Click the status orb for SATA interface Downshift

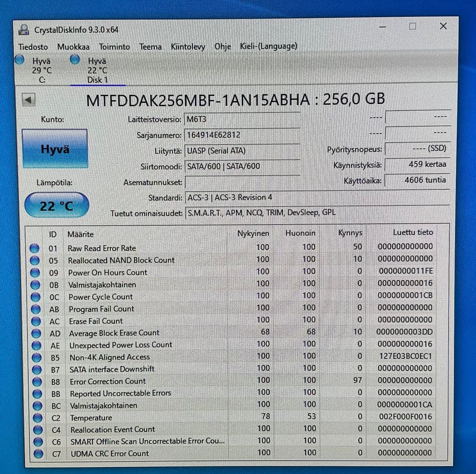37,369
